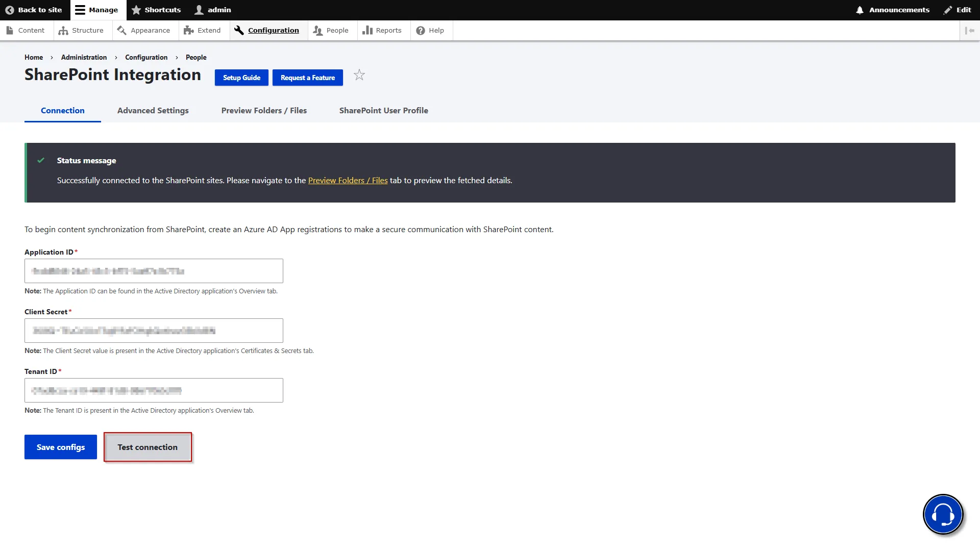Switch to SharePoint User Profile tab
Screen dimensions: 980x551
[x=384, y=110]
